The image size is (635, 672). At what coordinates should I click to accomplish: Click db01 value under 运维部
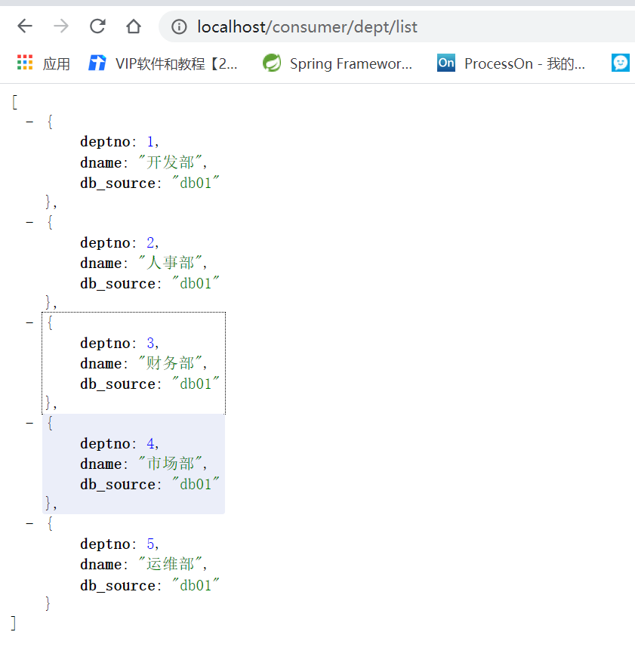pos(196,585)
